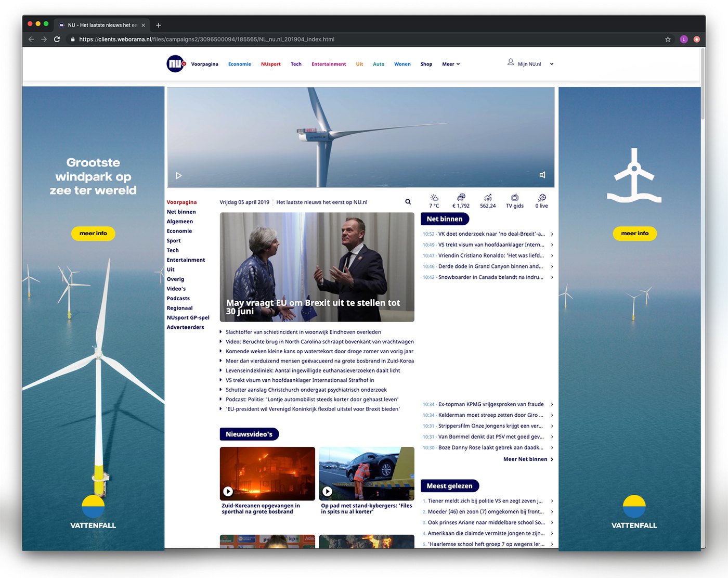
Task: Open the search magnifier icon
Action: click(408, 202)
